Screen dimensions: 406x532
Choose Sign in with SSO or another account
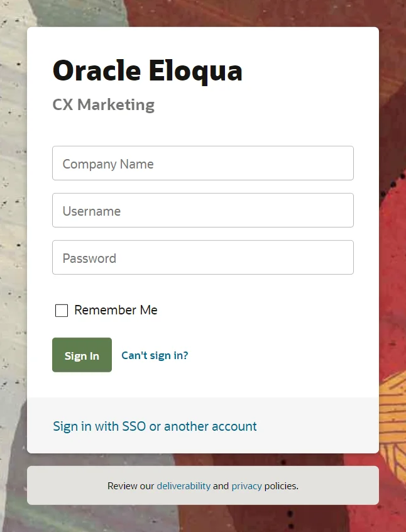click(x=155, y=426)
